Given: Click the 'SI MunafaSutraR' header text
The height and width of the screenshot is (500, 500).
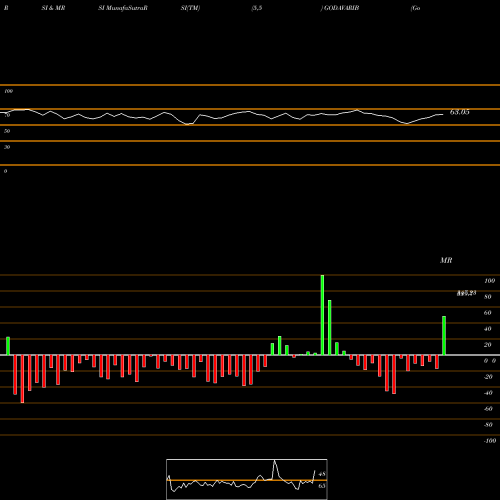Looking at the screenshot, I should 123,8.
